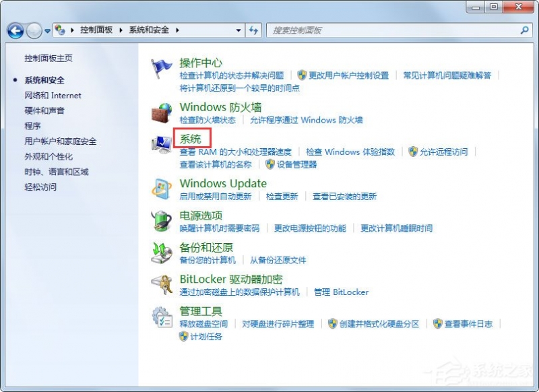Open the Windows 防火墙 heading

pos(220,107)
